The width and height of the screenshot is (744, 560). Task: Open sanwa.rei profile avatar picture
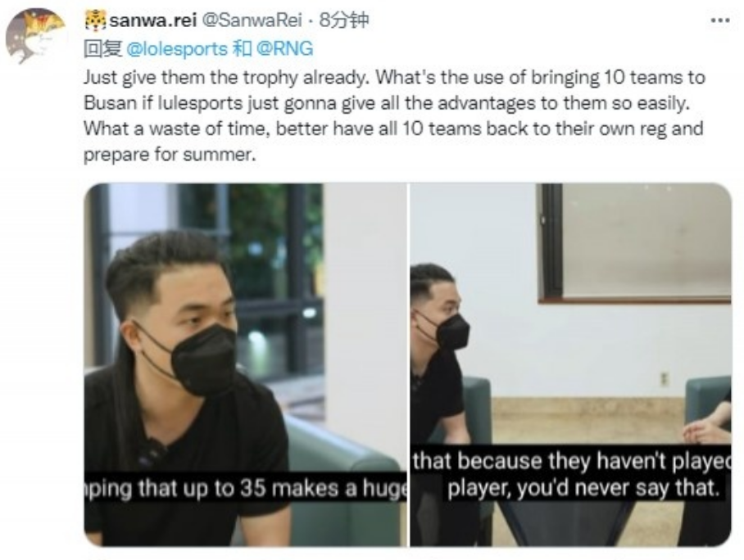pyautogui.click(x=36, y=36)
